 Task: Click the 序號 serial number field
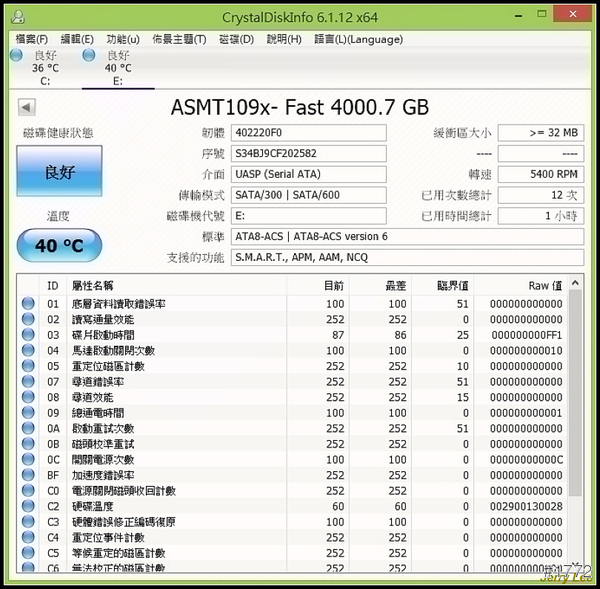(308, 154)
